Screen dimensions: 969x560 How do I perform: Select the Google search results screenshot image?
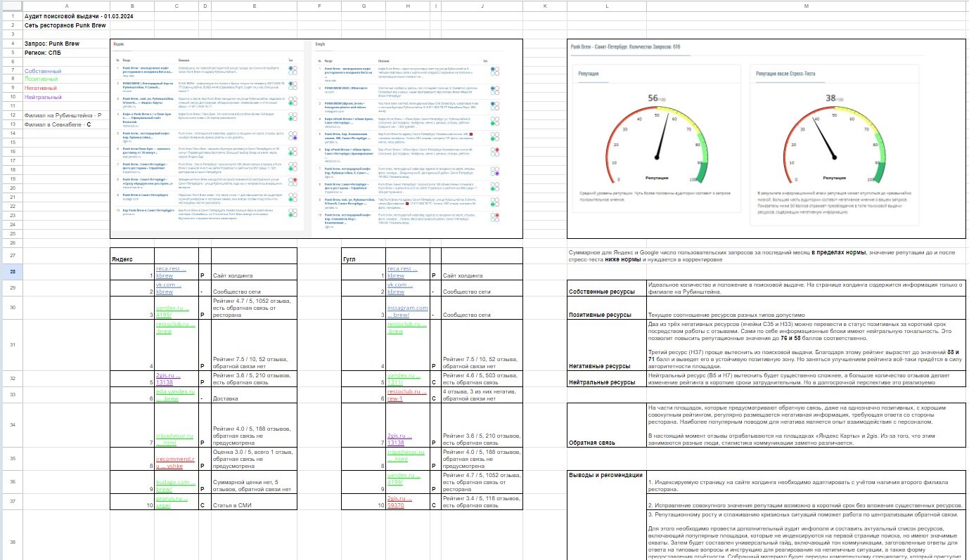(x=416, y=138)
